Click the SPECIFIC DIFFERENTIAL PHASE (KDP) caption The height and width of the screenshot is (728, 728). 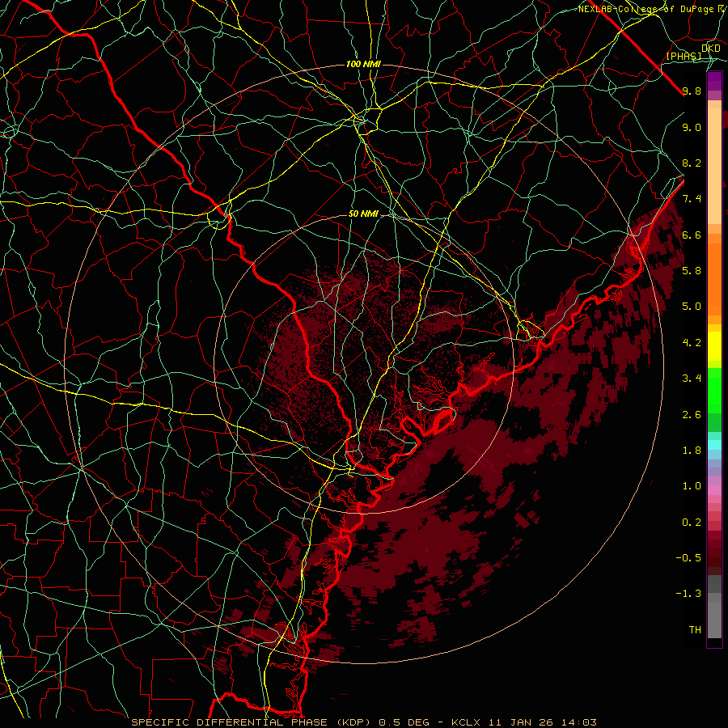253,722
